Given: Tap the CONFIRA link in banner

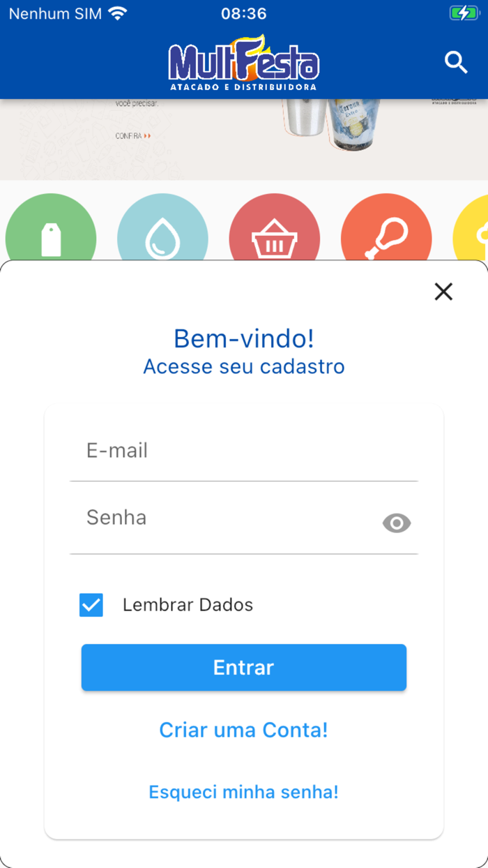Looking at the screenshot, I should click(132, 136).
